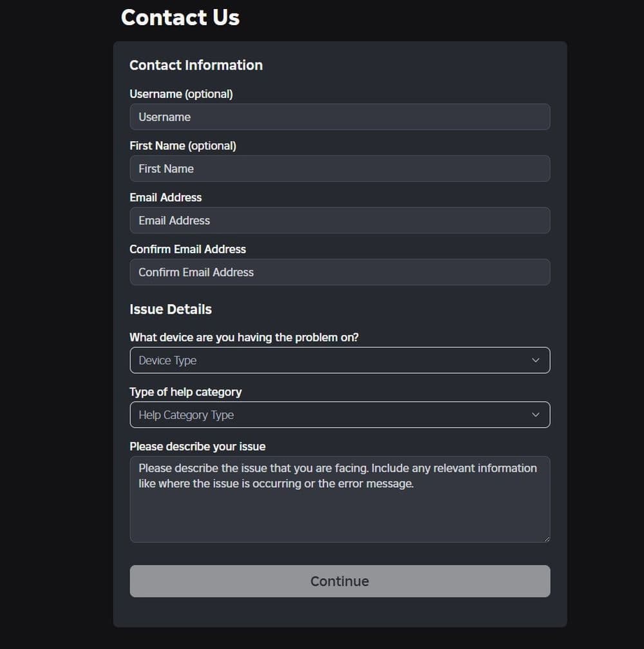Click the Type of help category label

pyautogui.click(x=185, y=392)
